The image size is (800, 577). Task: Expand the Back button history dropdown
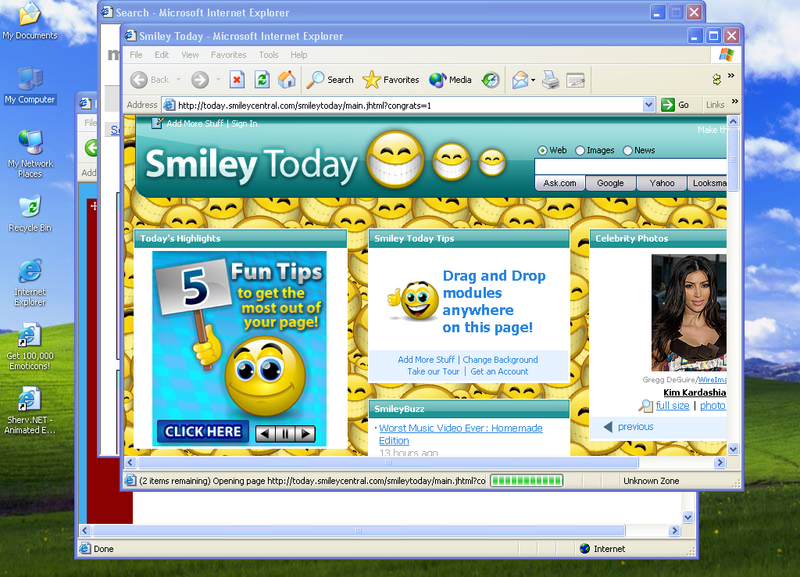[x=179, y=80]
